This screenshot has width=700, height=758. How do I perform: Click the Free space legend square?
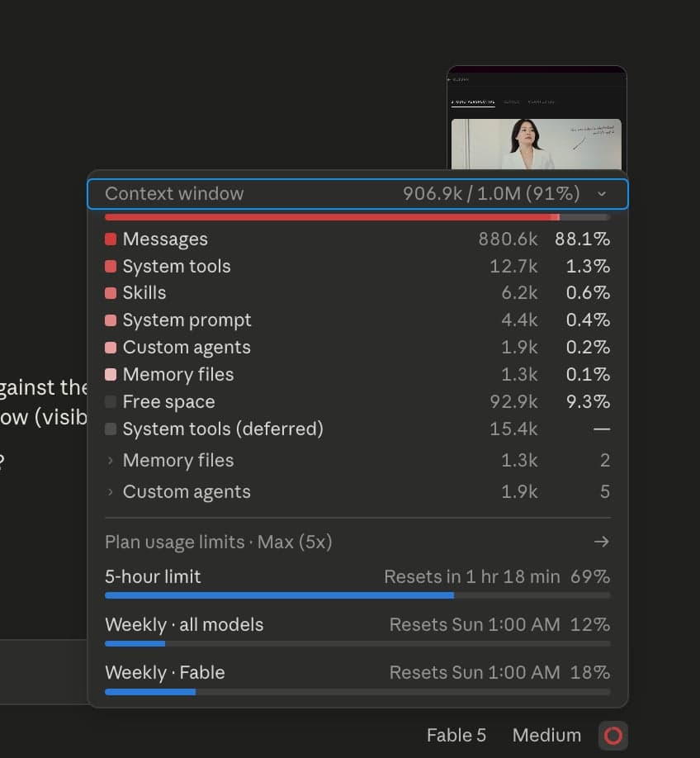111,402
